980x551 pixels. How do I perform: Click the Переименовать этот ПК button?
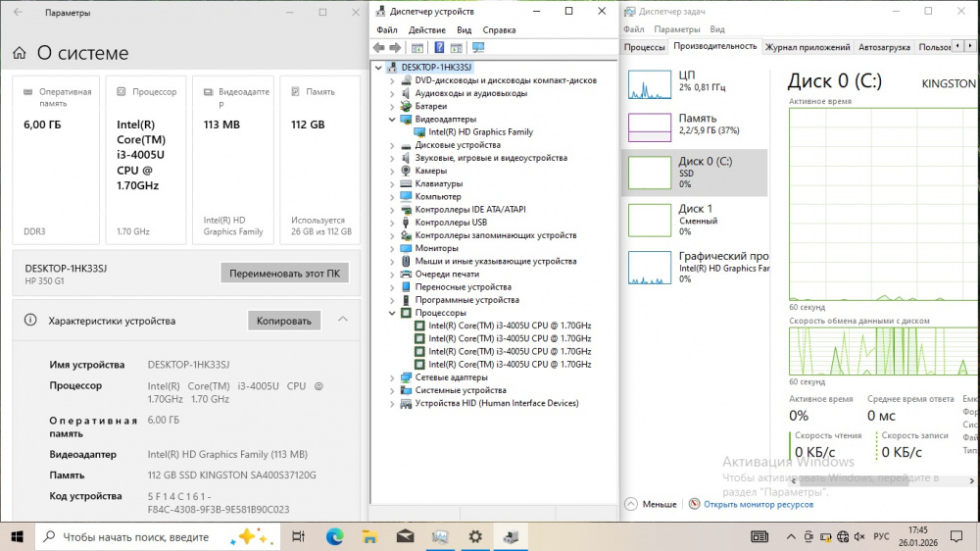[284, 274]
